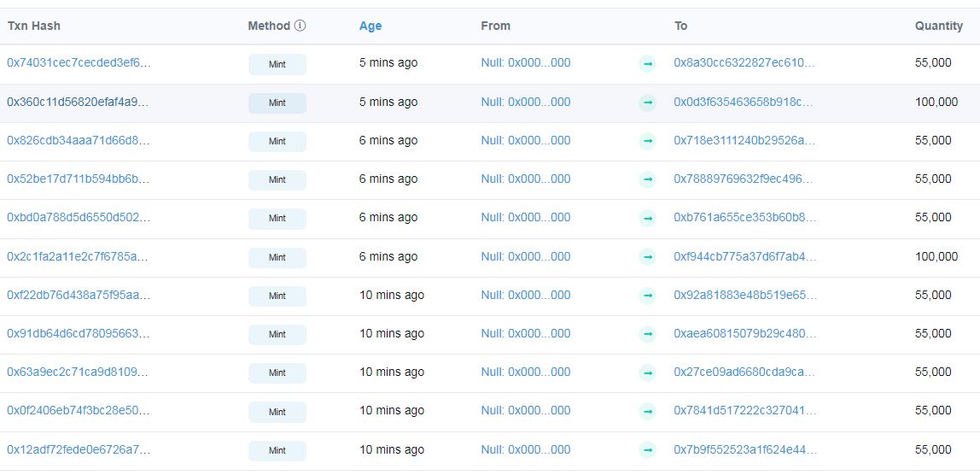980x475 pixels.
Task: Click arrow icon beside 0x0d3f635463658b918c address
Action: coord(647,102)
